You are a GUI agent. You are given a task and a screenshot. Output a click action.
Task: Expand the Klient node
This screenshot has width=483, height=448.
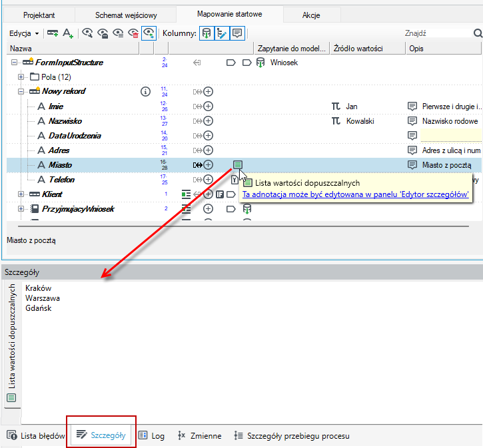click(21, 194)
